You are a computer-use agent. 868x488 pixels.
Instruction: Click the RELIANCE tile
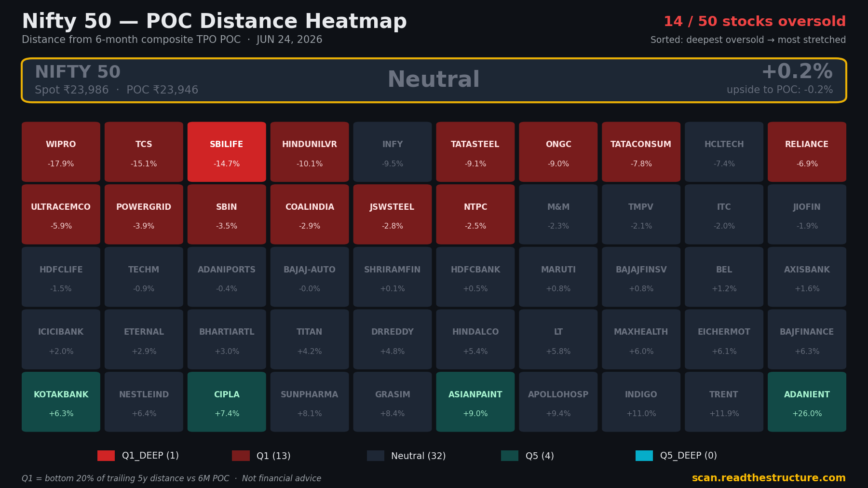pyautogui.click(x=807, y=152)
